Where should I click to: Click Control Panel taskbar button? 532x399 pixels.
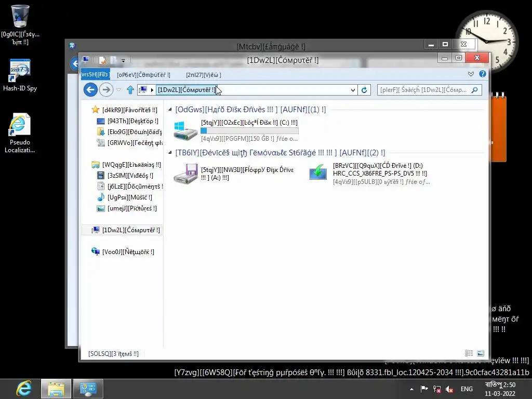pyautogui.click(x=88, y=389)
